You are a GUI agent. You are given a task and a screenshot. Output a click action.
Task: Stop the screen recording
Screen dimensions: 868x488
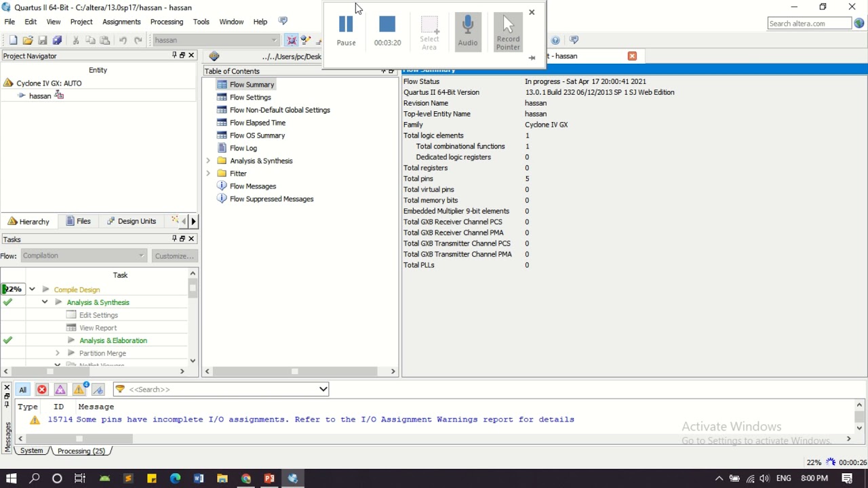pyautogui.click(x=387, y=30)
